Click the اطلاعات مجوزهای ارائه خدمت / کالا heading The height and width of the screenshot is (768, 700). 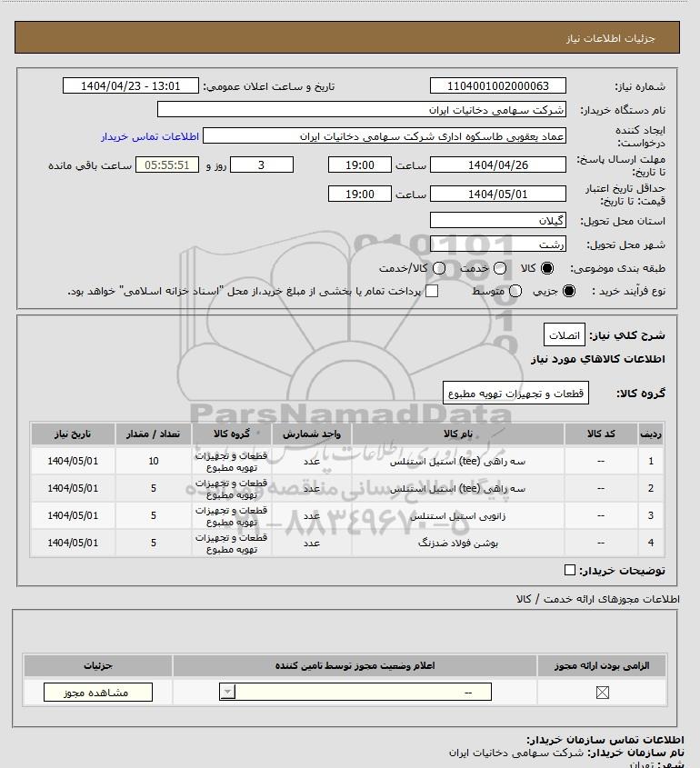597,599
